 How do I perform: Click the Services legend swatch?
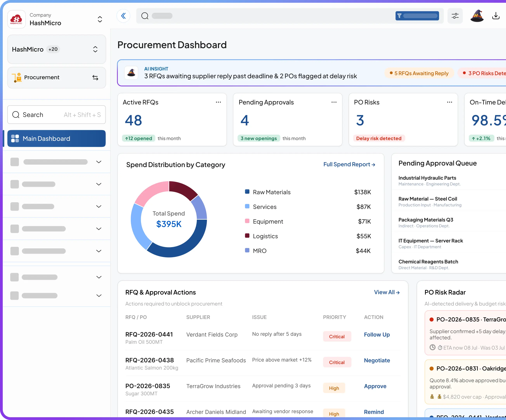click(x=247, y=206)
